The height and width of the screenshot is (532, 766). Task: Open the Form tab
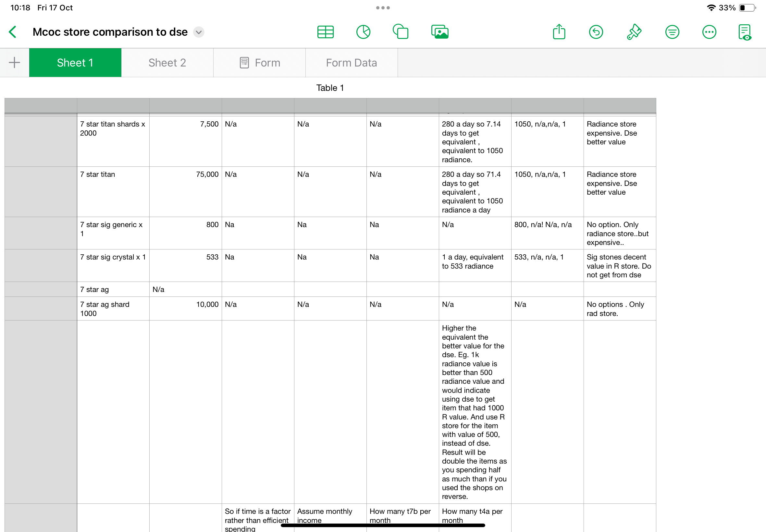259,63
